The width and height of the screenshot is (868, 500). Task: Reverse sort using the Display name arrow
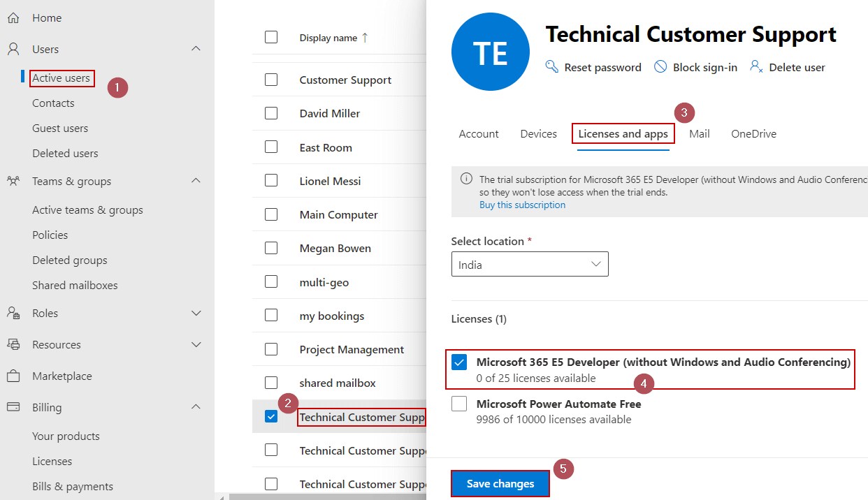(x=365, y=37)
